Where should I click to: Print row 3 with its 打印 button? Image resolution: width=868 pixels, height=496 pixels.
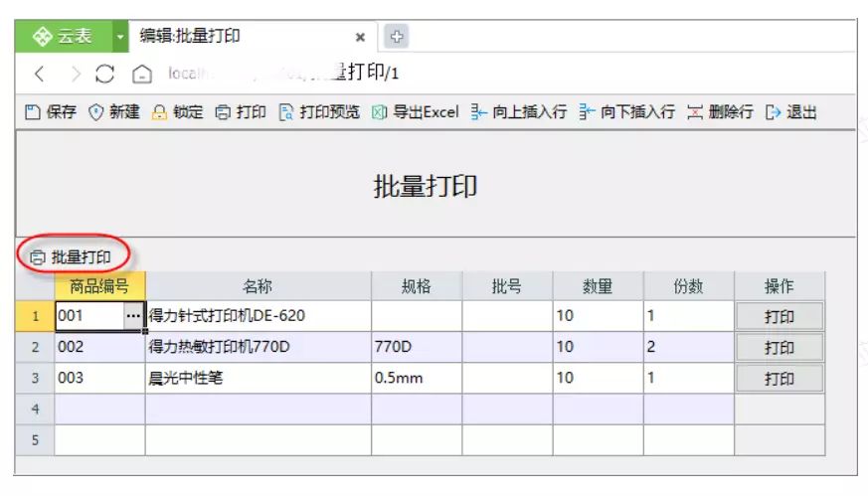pyautogui.click(x=779, y=379)
